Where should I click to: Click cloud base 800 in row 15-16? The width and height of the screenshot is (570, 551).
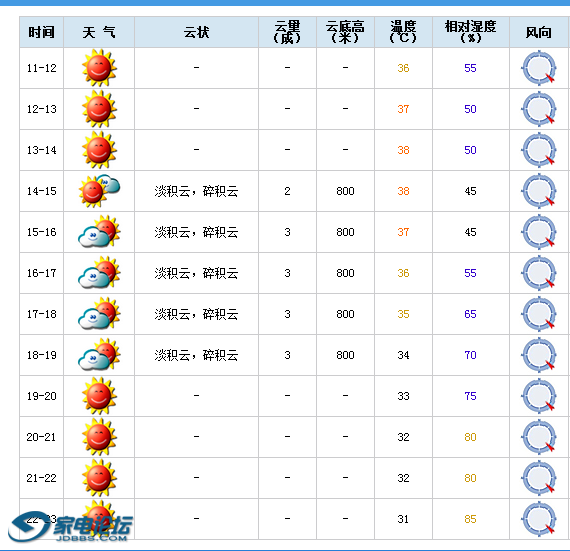345,232
